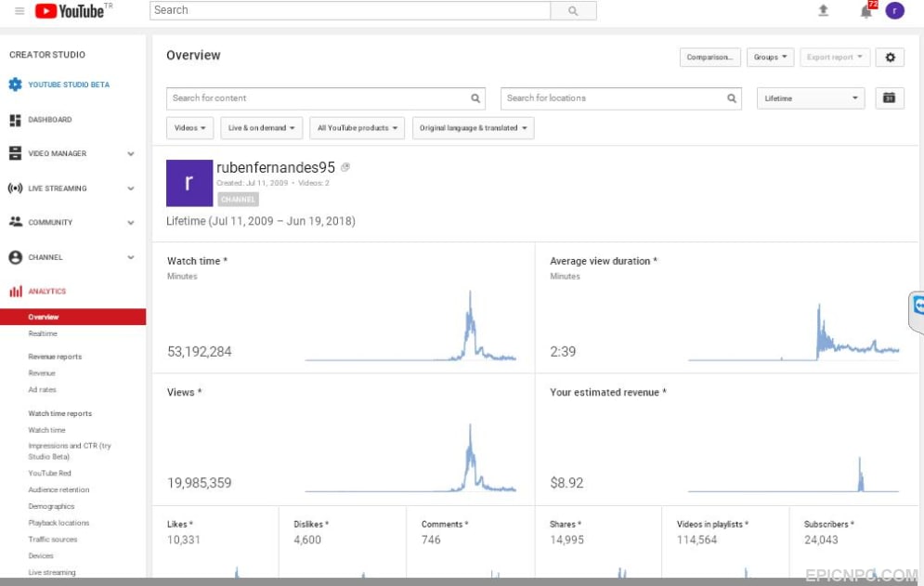The width and height of the screenshot is (924, 586).
Task: Click the Comparison button
Action: point(709,58)
